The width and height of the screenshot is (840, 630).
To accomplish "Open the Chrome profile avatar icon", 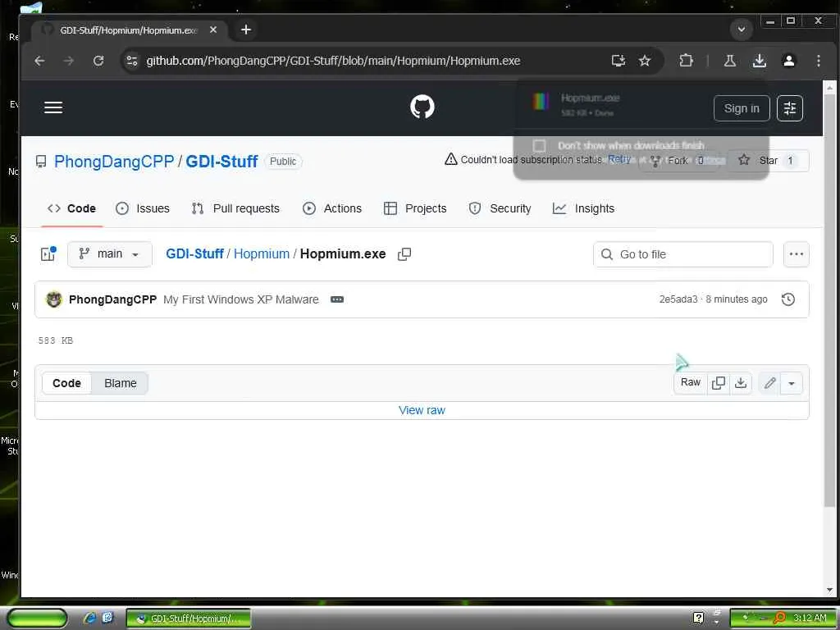I will point(788,61).
